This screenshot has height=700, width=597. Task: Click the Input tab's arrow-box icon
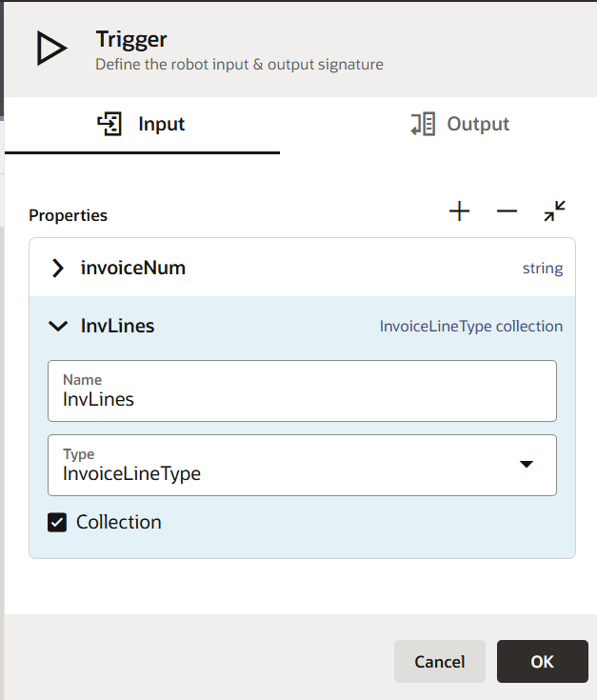click(x=110, y=125)
